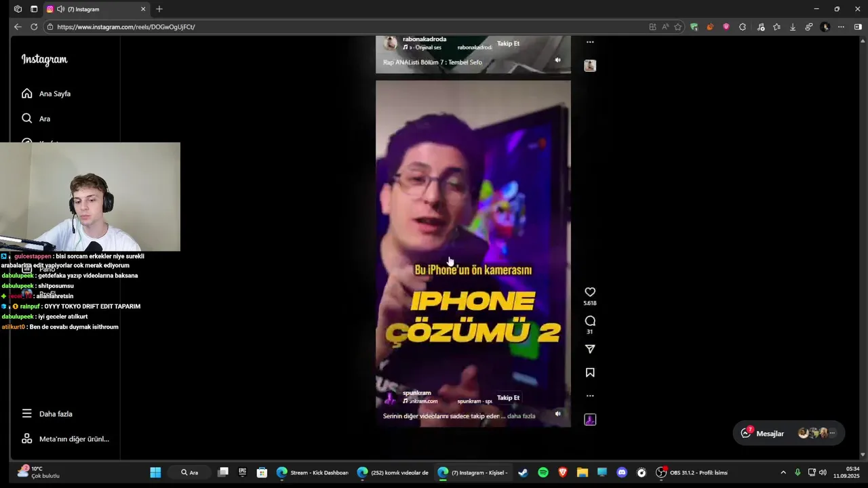Open the audio thumbnail of the spunkram reel
The width and height of the screenshot is (868, 488).
[590, 420]
